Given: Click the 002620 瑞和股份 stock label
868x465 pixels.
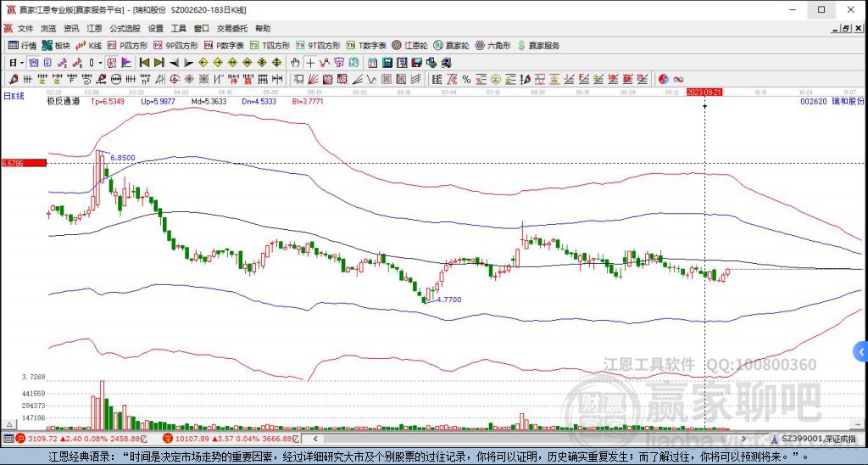Looking at the screenshot, I should point(832,102).
